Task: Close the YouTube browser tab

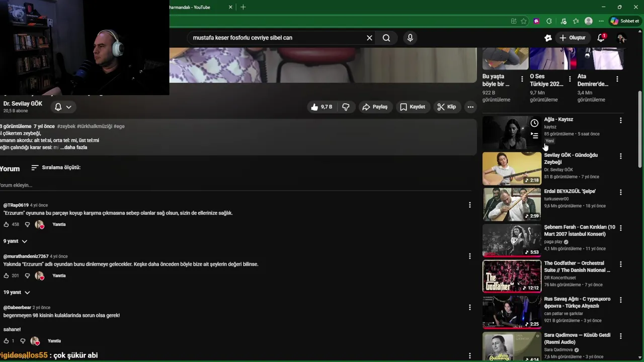Action: tap(231, 7)
